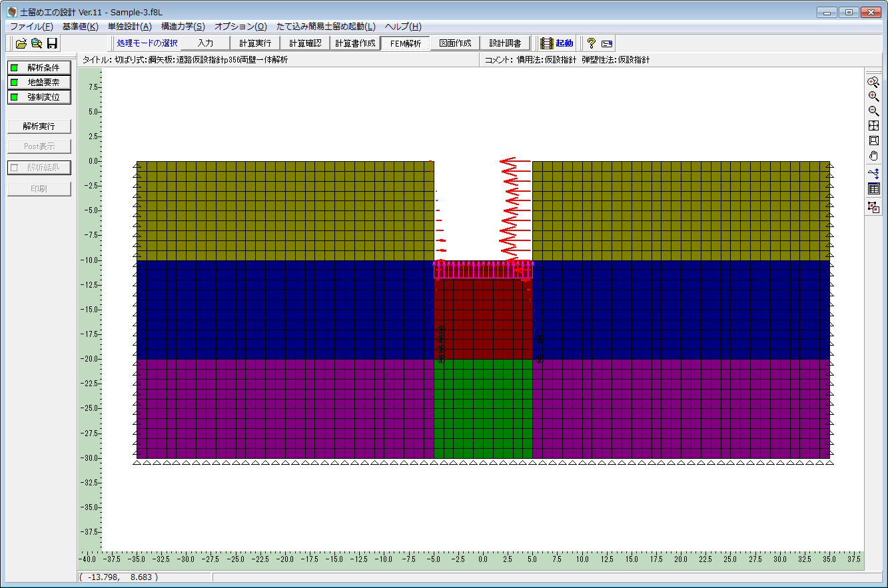
Task: Open the 単独設計(A) menu
Action: pyautogui.click(x=129, y=27)
